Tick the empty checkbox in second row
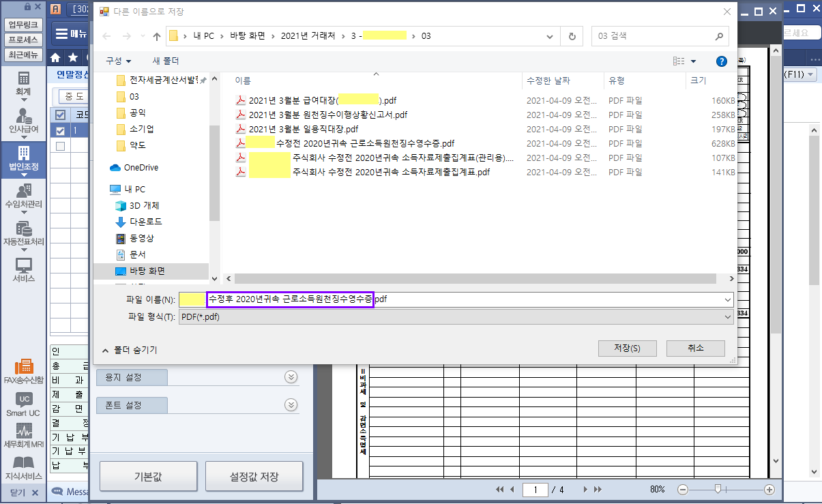The height and width of the screenshot is (504, 822). (x=61, y=147)
